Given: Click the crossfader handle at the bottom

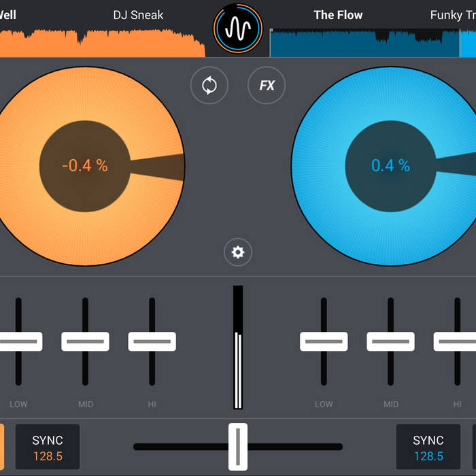Looking at the screenshot, I should 237,446.
